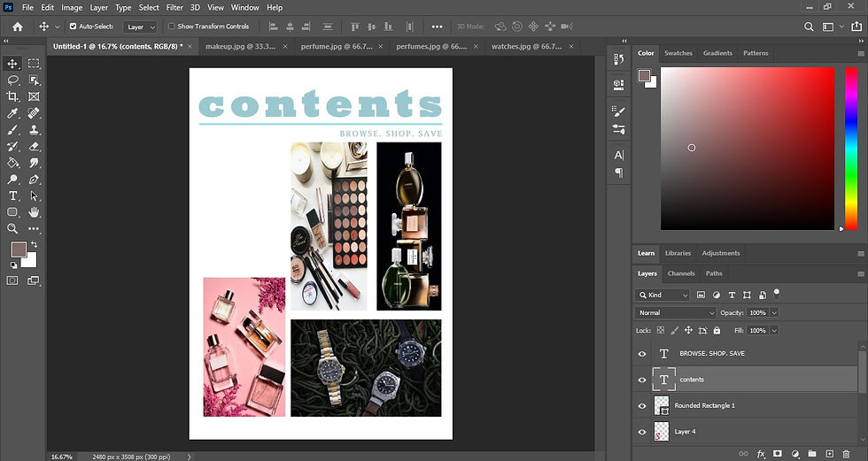Screen dimensions: 868x461
Task: Create a new layer
Action: coord(829,454)
